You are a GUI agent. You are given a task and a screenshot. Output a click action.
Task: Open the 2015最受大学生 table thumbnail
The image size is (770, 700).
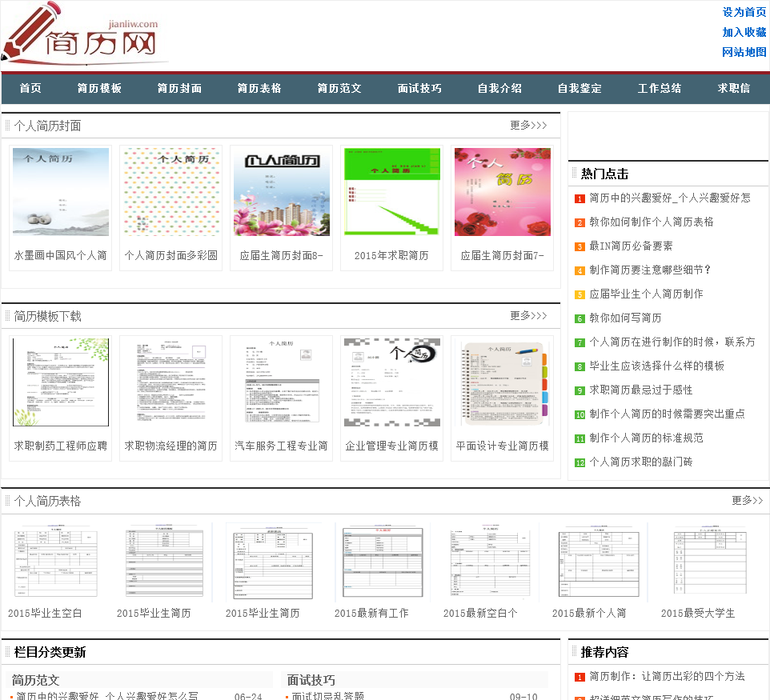(x=708, y=562)
